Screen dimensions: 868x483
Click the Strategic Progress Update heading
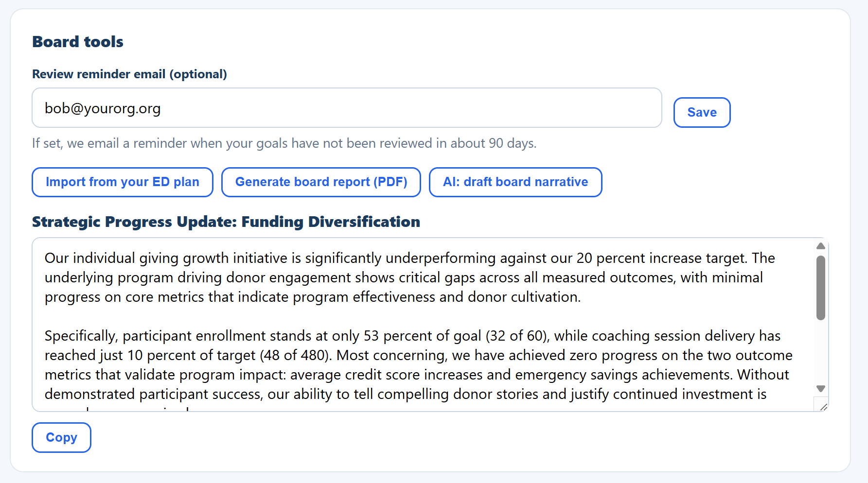(x=226, y=222)
